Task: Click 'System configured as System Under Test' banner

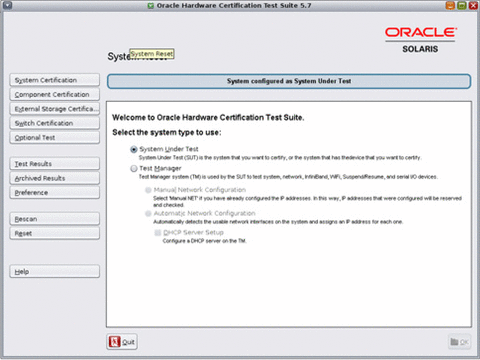Action: click(x=289, y=81)
